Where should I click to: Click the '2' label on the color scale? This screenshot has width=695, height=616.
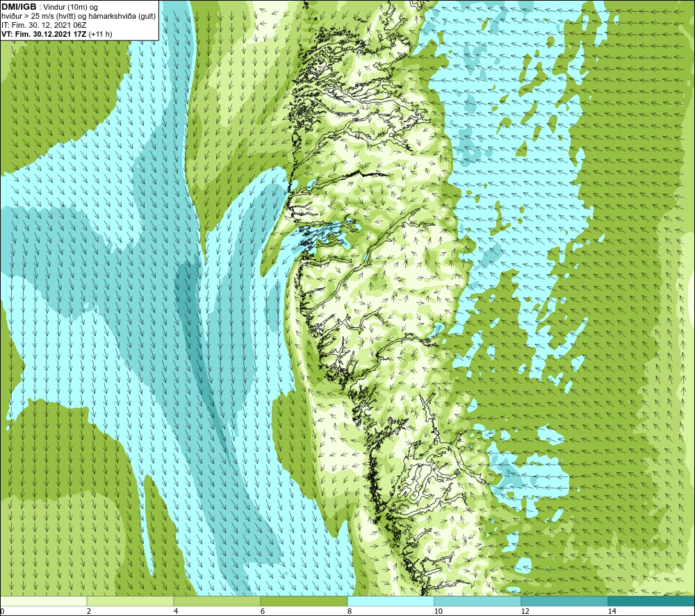89,611
